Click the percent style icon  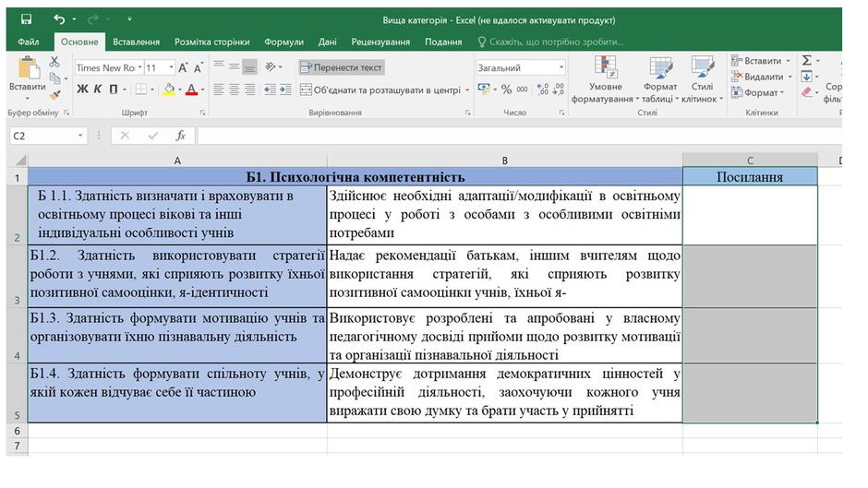[506, 89]
